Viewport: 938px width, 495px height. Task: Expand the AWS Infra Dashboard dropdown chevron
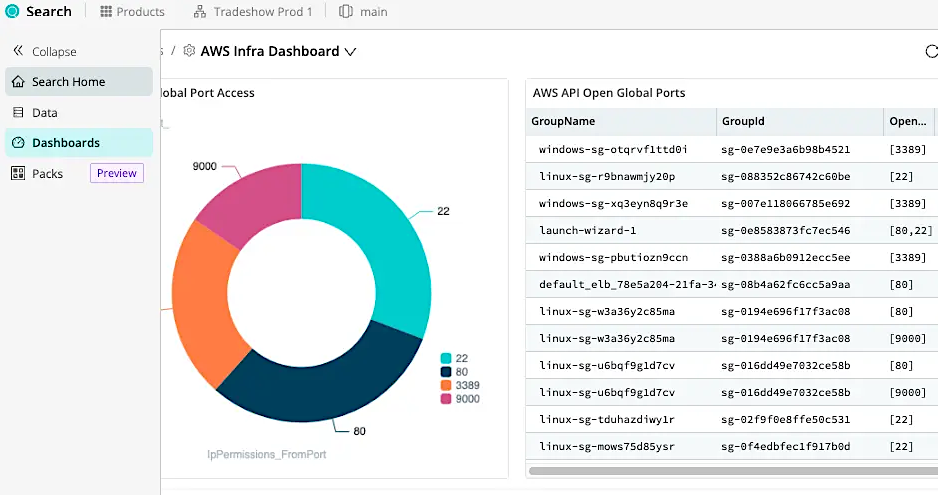pyautogui.click(x=351, y=52)
